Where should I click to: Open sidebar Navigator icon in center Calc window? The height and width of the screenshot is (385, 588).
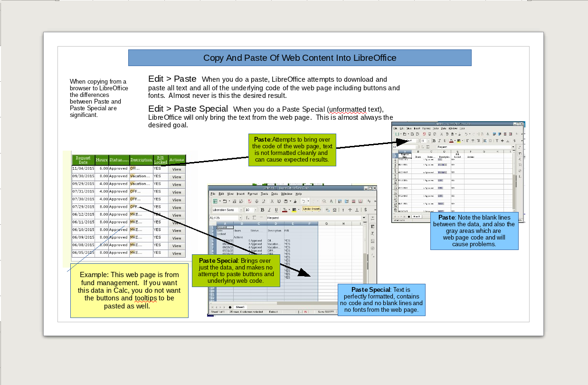point(372,248)
